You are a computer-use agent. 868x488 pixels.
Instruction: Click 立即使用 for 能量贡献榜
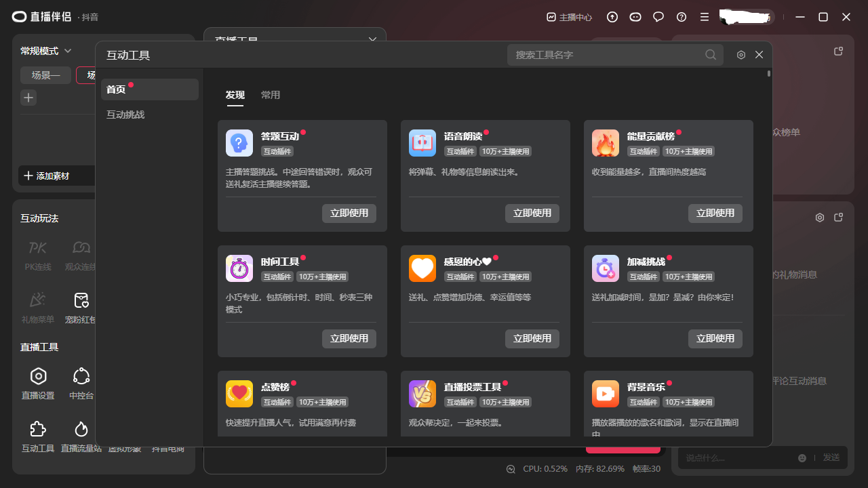tap(715, 213)
